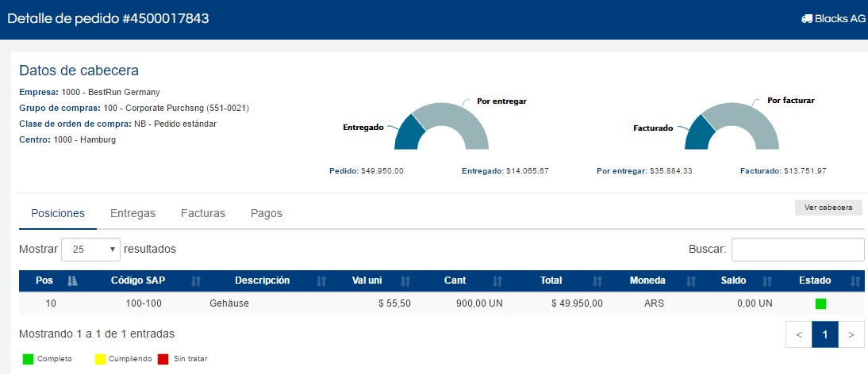Go to the next page arrow
Screen dimensions: 868x374
[851, 334]
